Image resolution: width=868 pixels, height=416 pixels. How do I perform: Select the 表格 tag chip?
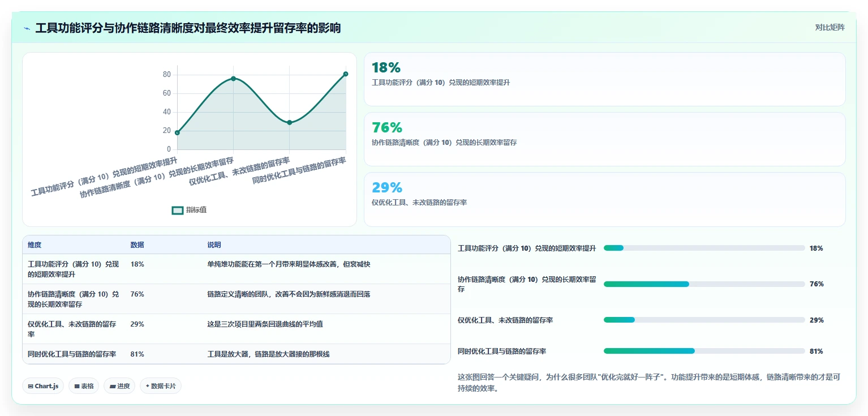click(x=84, y=386)
